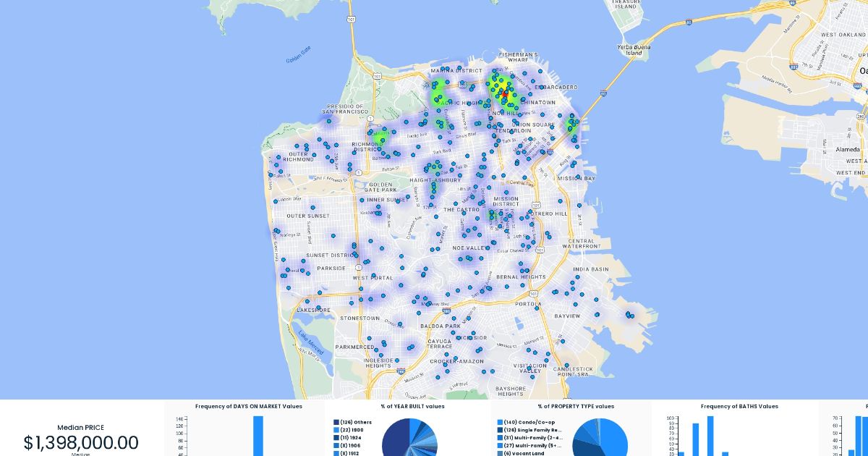The width and height of the screenshot is (868, 456).
Task: Click the Crocker-Amazon map label
Action: (456, 361)
